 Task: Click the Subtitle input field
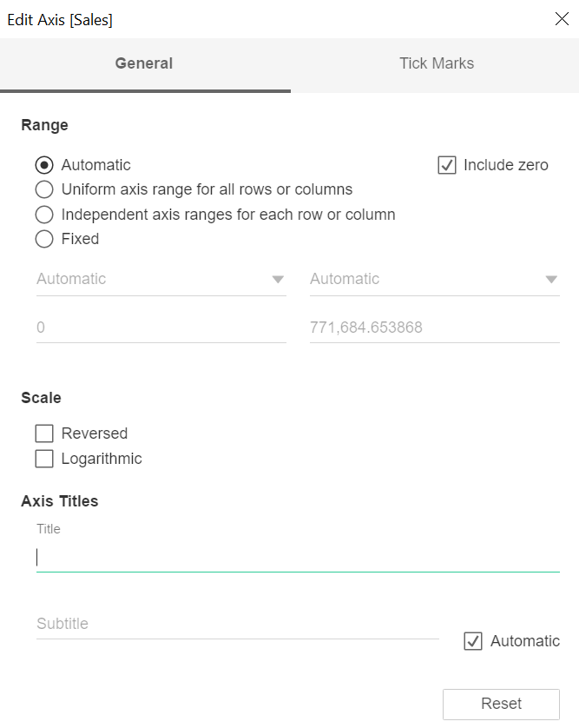point(238,624)
